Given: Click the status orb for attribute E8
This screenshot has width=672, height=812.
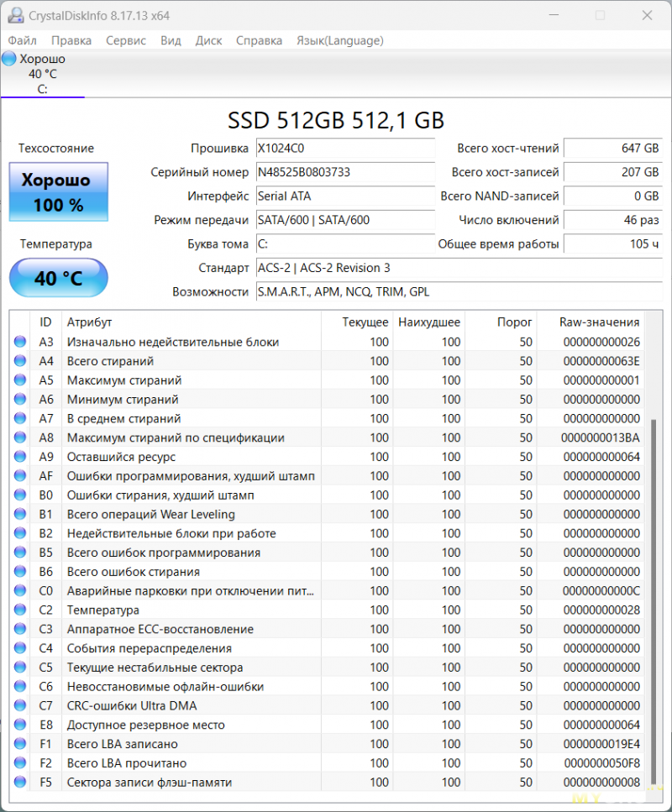Looking at the screenshot, I should tap(20, 725).
